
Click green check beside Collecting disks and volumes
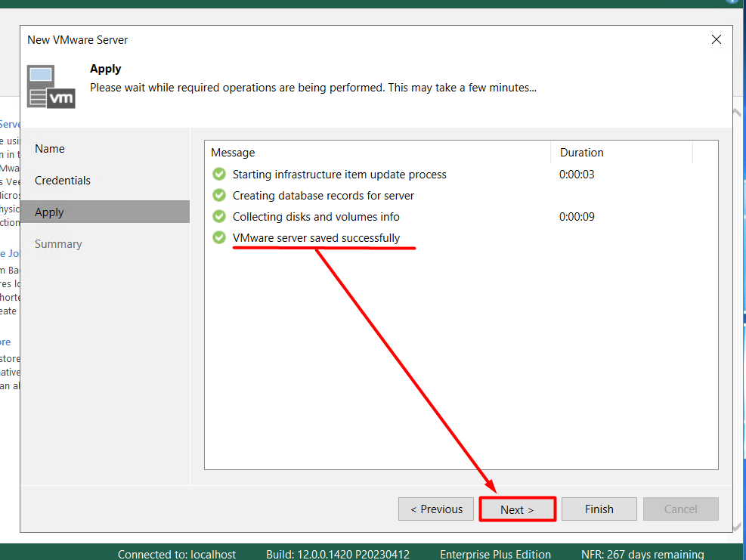tap(219, 216)
